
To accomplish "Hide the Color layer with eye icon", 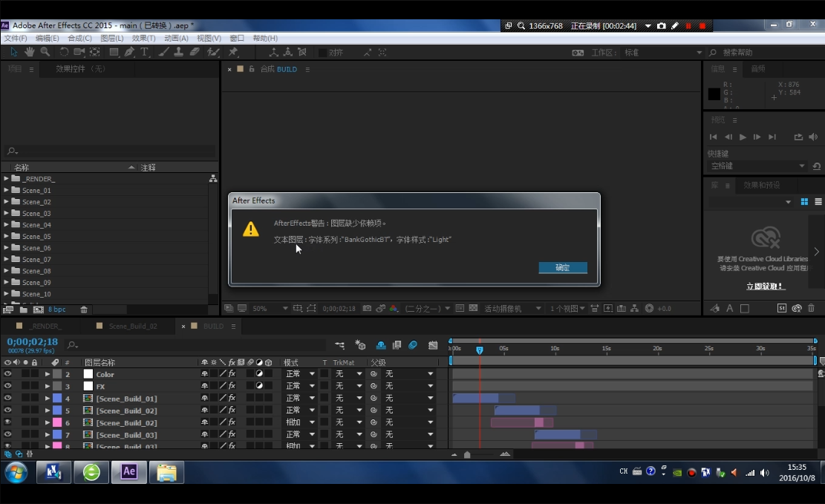I will point(7,374).
